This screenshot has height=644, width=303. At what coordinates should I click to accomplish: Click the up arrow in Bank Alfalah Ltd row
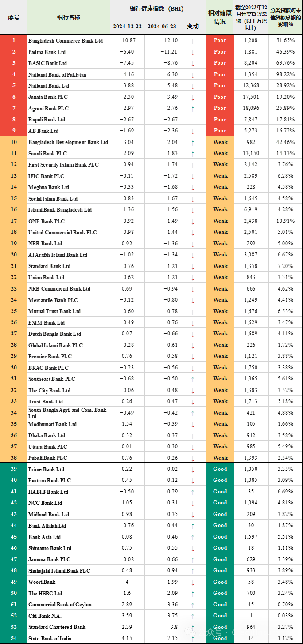(x=193, y=526)
